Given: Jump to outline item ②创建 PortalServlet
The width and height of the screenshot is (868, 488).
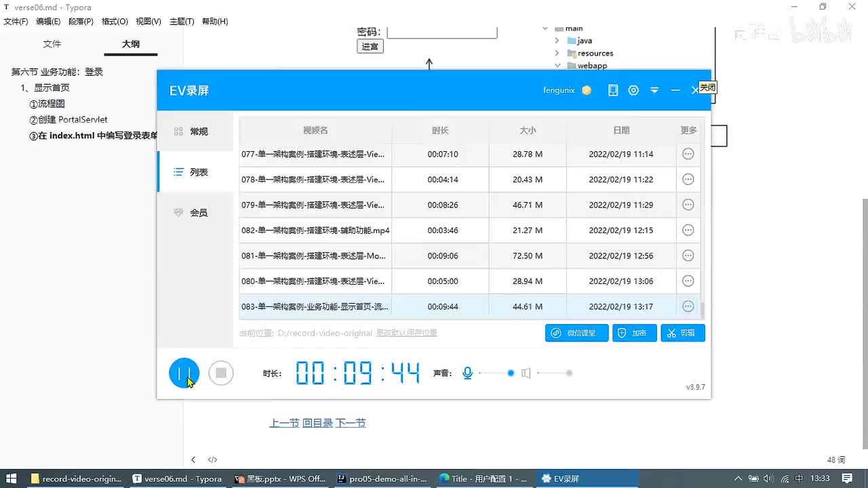Looking at the screenshot, I should (x=68, y=119).
